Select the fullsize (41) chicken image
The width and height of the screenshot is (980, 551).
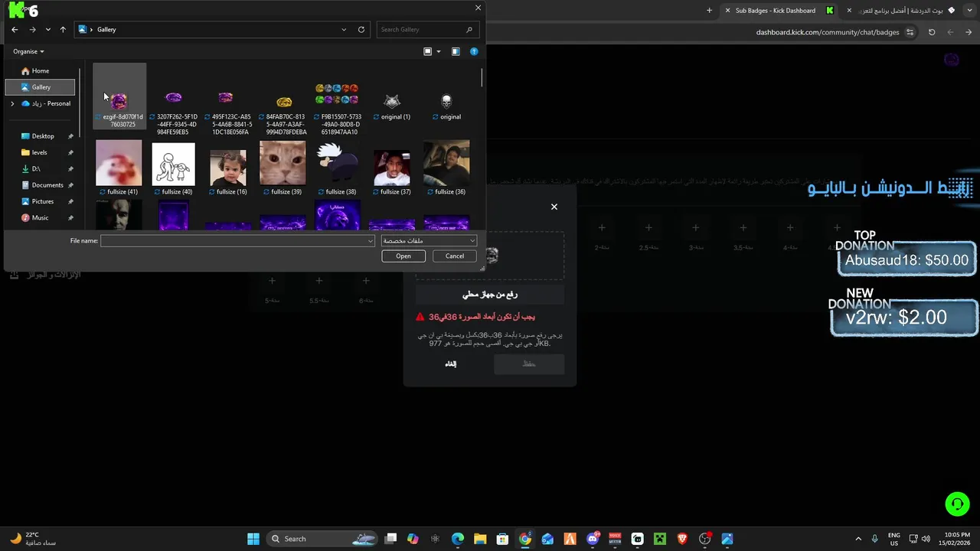pyautogui.click(x=119, y=168)
